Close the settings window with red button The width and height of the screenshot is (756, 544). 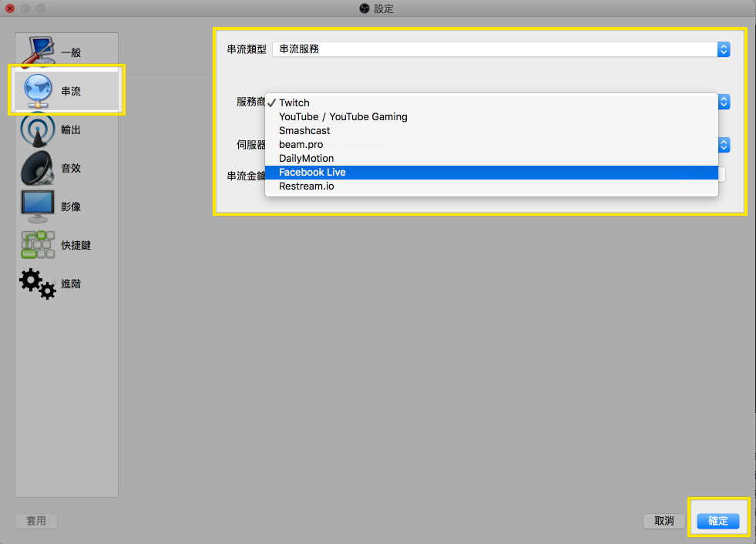pos(10,8)
